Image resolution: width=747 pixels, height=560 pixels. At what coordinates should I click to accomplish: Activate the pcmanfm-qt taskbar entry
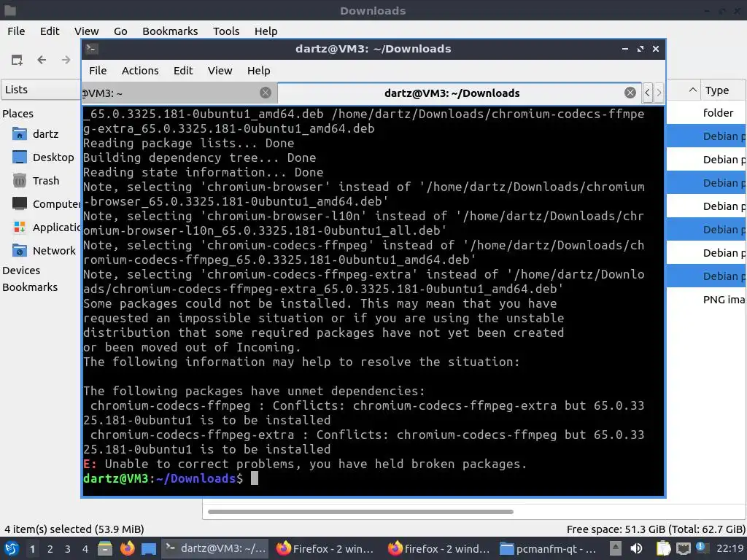click(x=549, y=548)
